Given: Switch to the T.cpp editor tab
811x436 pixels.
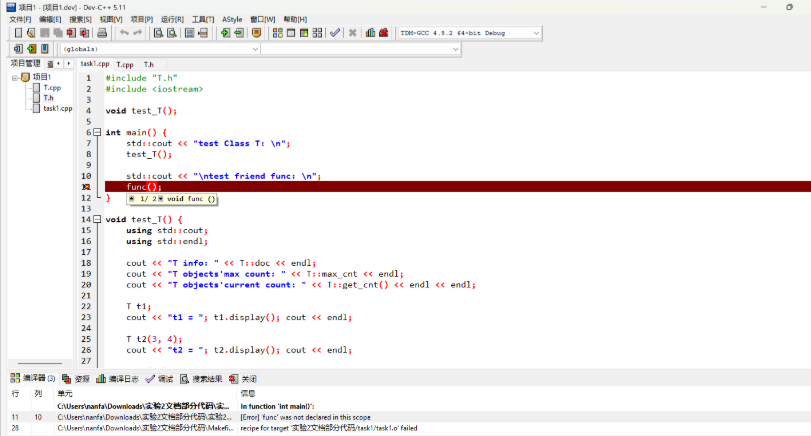Looking at the screenshot, I should pos(125,65).
